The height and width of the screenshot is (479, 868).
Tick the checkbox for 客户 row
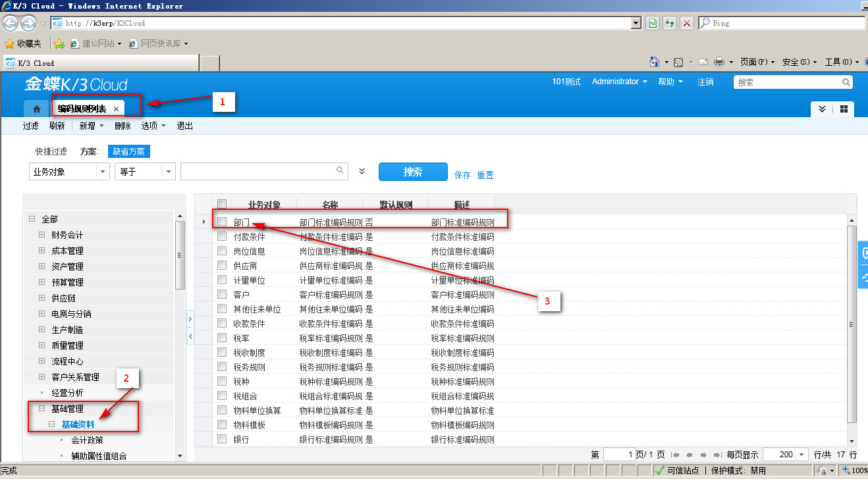pyautogui.click(x=222, y=294)
